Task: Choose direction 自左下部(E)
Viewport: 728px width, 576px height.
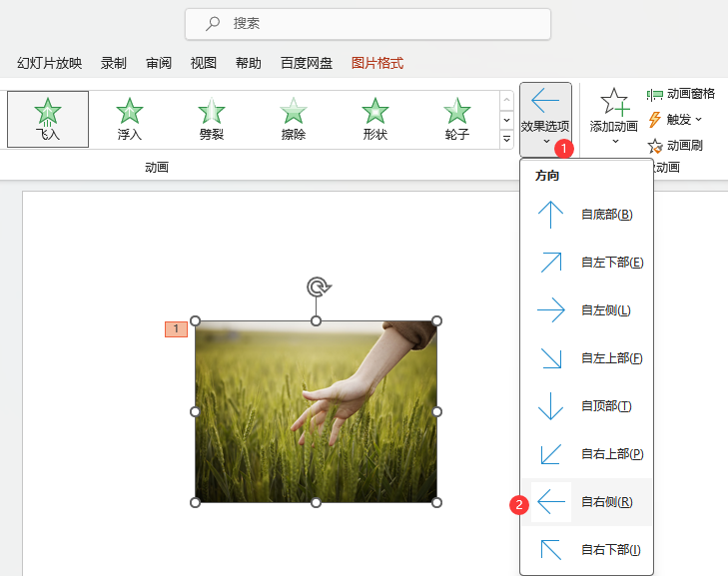Action: [x=586, y=263]
